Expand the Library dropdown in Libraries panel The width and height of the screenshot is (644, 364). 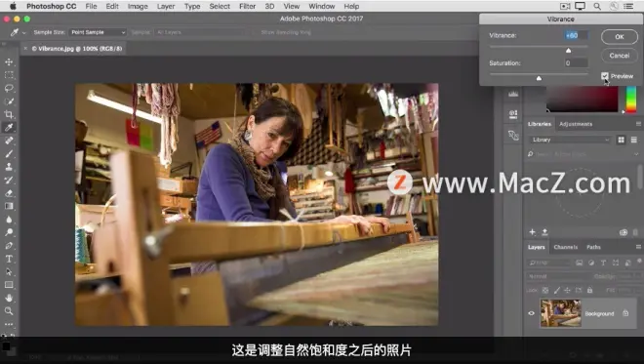(570, 140)
